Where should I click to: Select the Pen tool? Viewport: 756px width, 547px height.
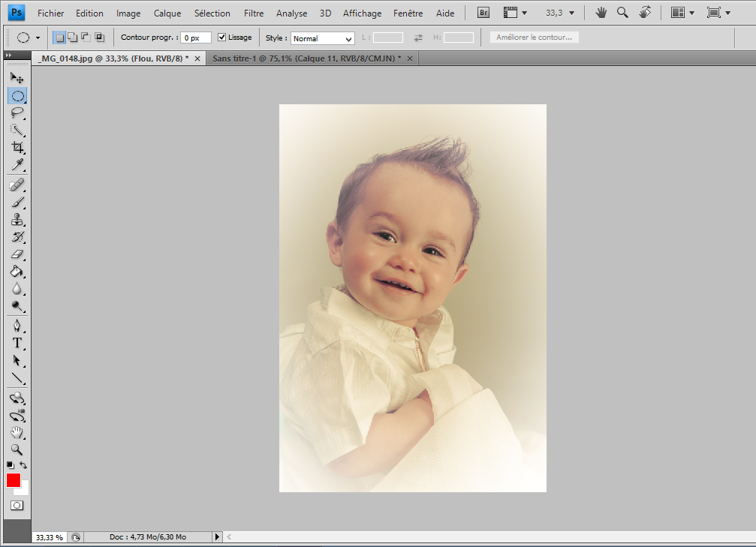click(x=17, y=325)
